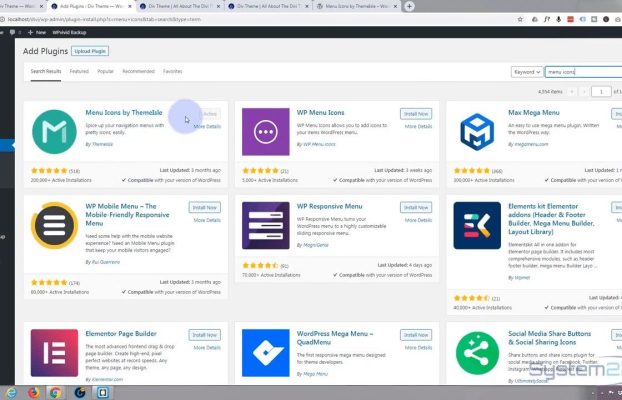Click the 200,000+ Active Installations text
Viewport: 622px width, 400px height.
[x=61, y=180]
